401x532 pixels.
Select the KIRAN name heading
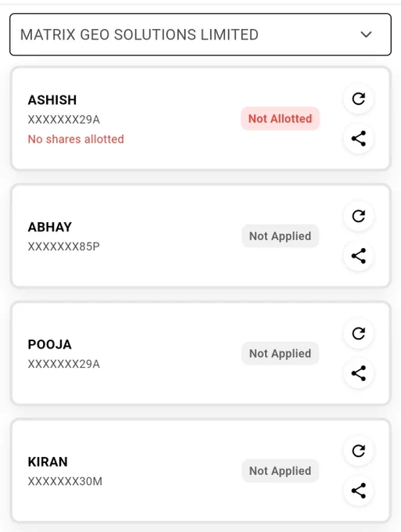click(48, 462)
